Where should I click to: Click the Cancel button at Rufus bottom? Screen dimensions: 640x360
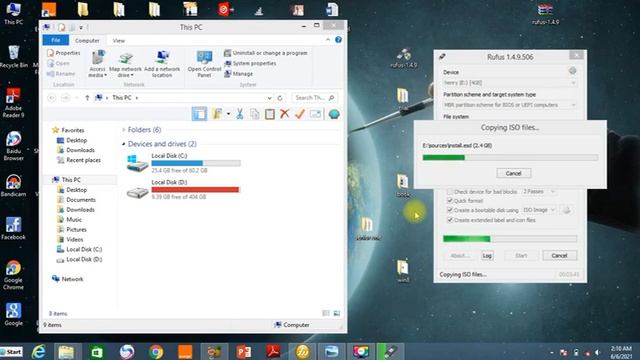coord(560,256)
